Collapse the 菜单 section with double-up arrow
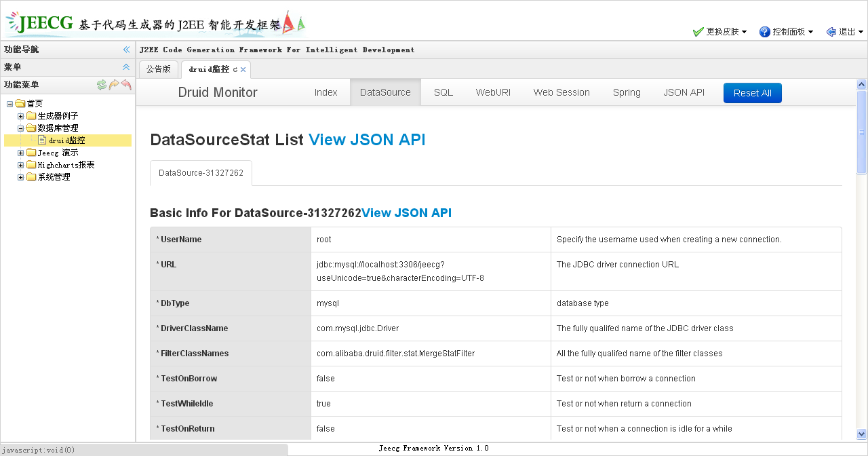 click(126, 67)
